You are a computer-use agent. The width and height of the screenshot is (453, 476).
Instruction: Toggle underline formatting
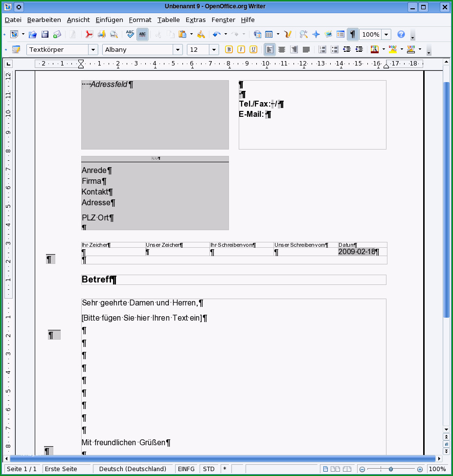(x=253, y=49)
